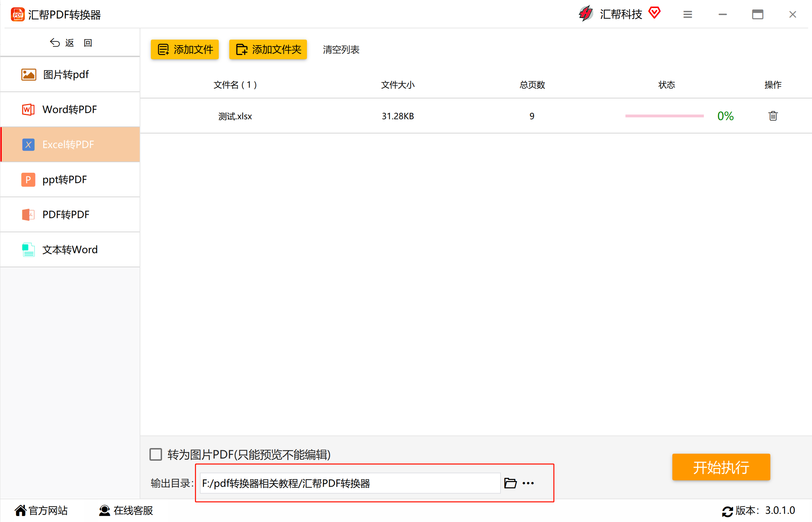Click the 汇帮科技 brand text
Image resolution: width=812 pixels, height=522 pixels.
coord(621,14)
